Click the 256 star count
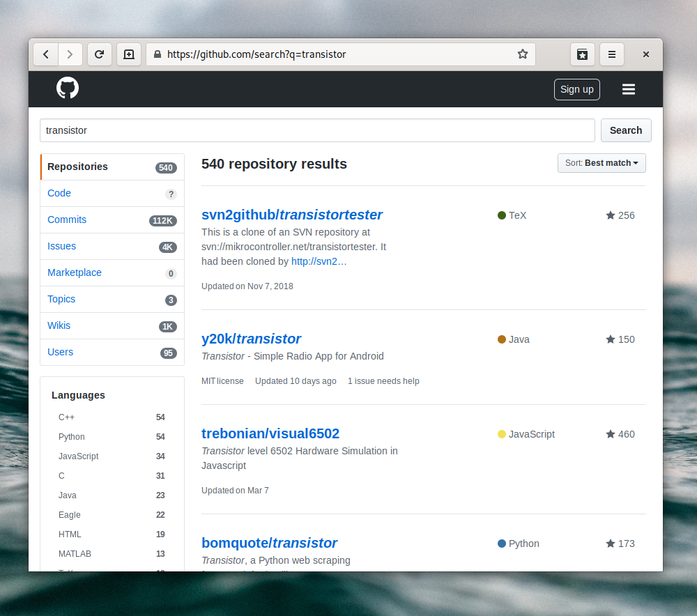 627,215
